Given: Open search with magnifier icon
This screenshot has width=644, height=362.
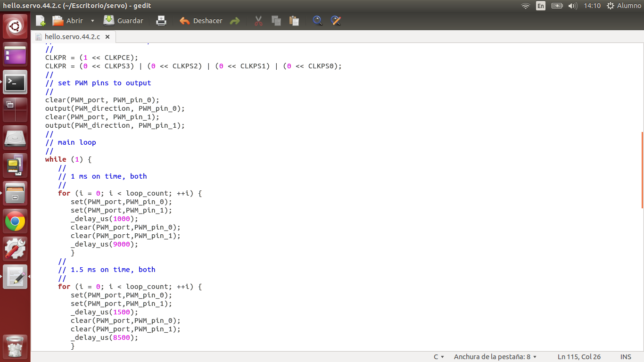Looking at the screenshot, I should pos(318,21).
